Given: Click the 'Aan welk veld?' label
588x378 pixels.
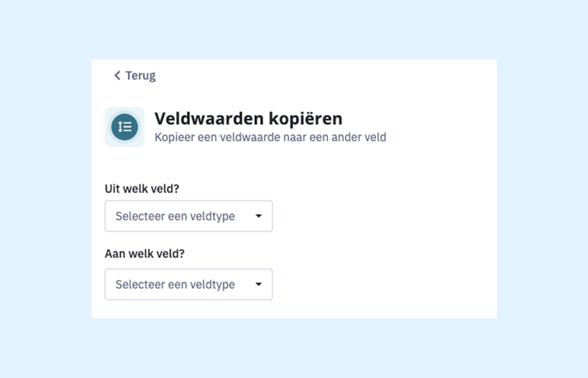Looking at the screenshot, I should tap(144, 254).
